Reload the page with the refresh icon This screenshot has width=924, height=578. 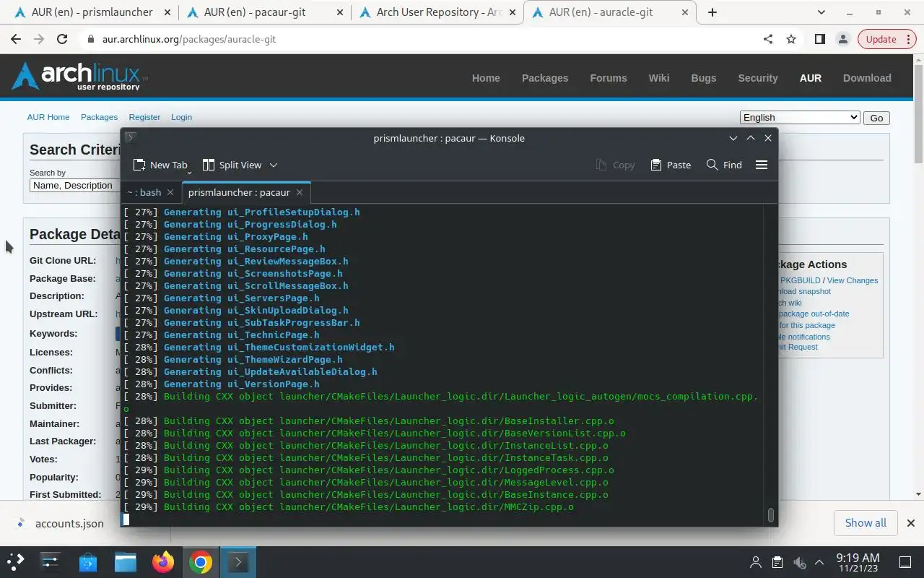(x=62, y=39)
